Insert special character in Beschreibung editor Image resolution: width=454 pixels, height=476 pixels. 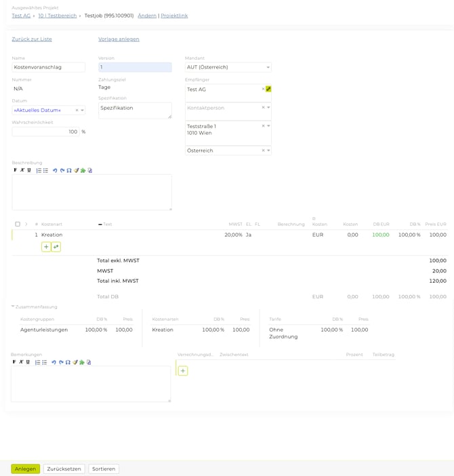pos(68,170)
